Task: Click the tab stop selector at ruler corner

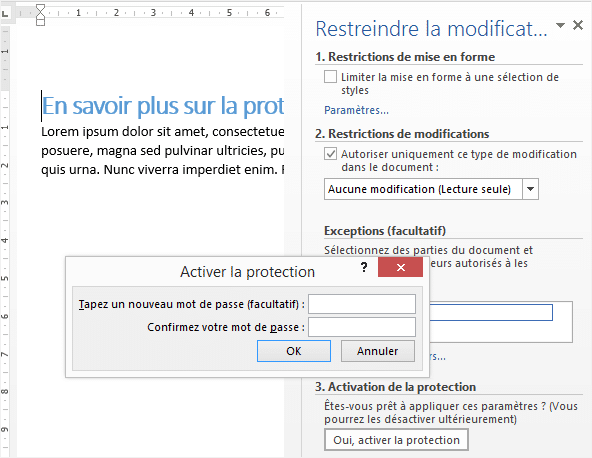Action: click(x=5, y=14)
